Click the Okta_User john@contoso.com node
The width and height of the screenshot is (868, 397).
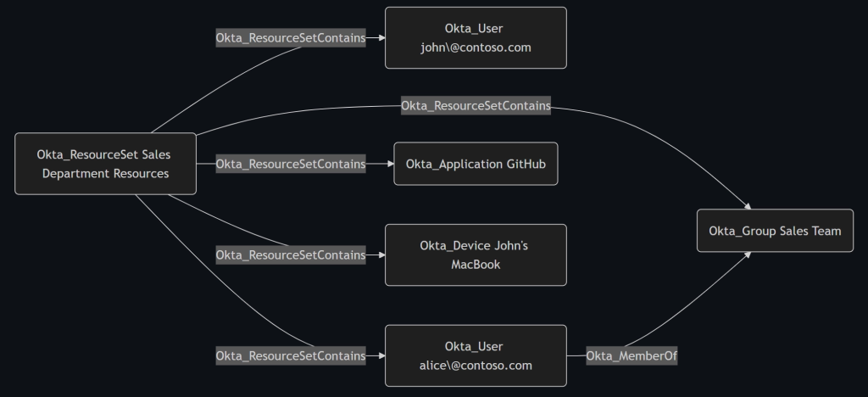point(476,38)
